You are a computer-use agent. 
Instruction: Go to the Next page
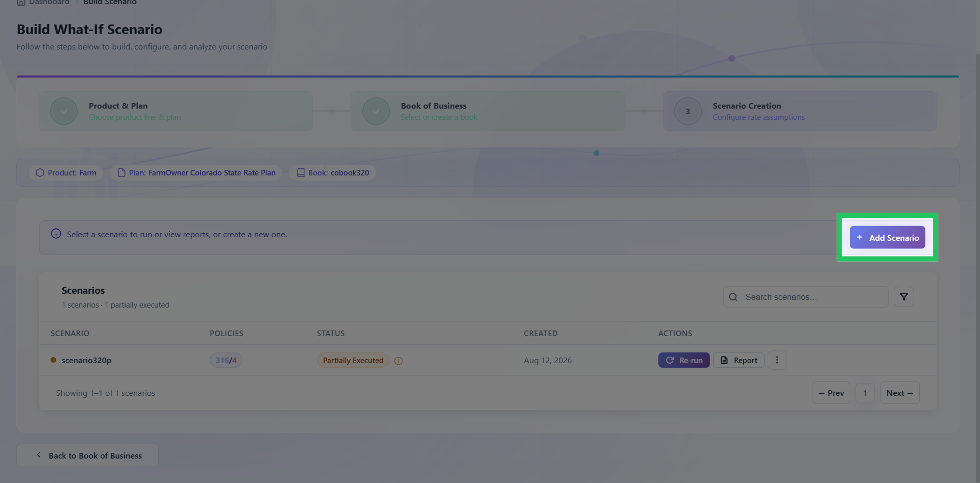900,393
